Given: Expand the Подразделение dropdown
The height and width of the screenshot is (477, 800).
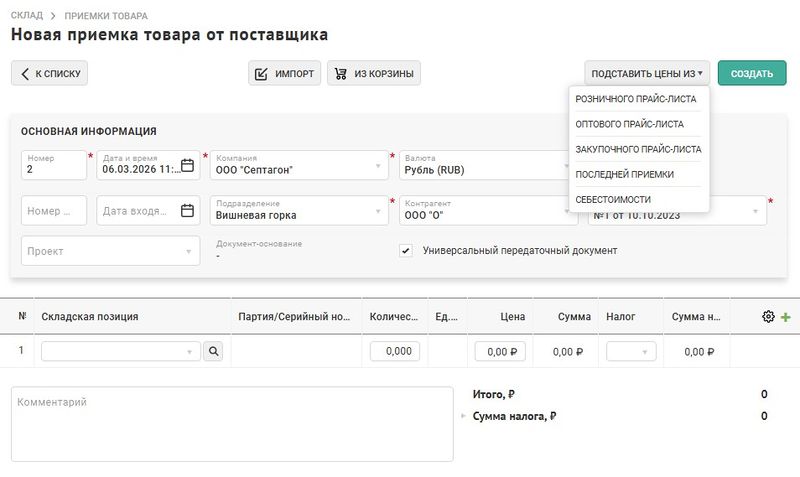Looking at the screenshot, I should [299, 210].
